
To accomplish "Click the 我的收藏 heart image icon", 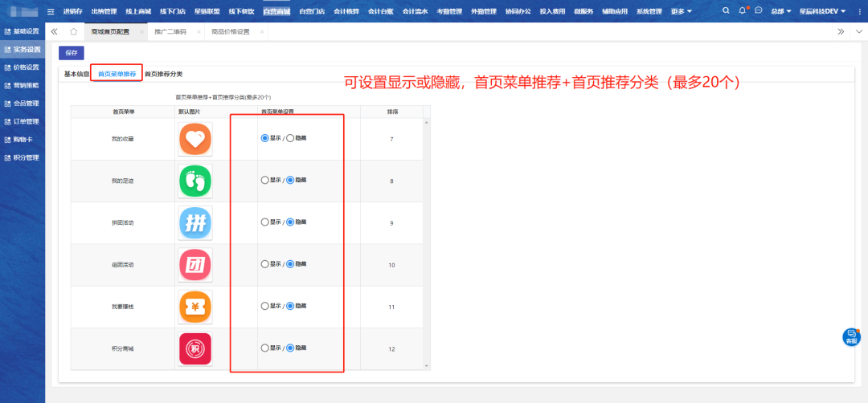I will [x=194, y=139].
